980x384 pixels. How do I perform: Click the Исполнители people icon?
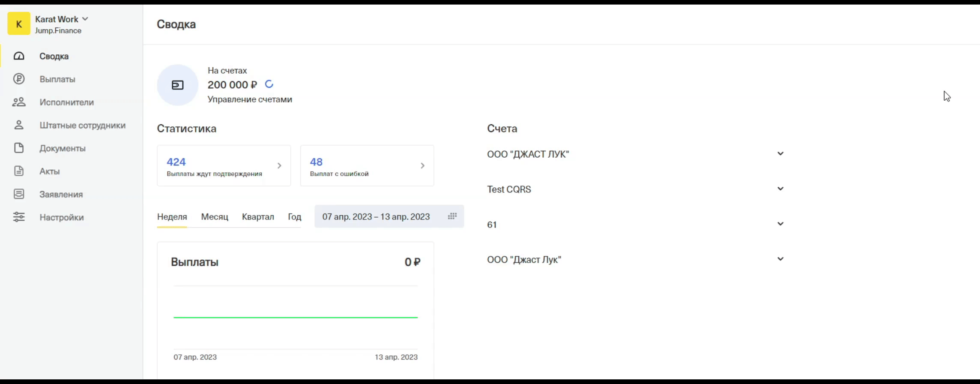(19, 102)
